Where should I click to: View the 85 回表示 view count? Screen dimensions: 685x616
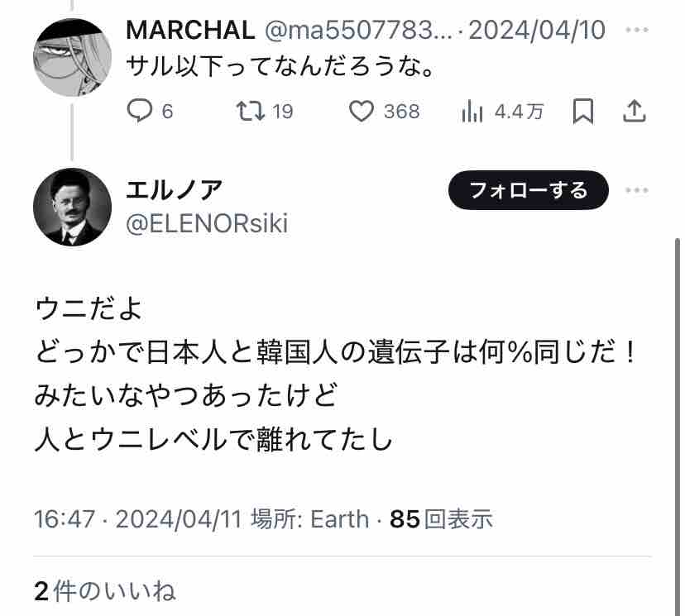(441, 519)
